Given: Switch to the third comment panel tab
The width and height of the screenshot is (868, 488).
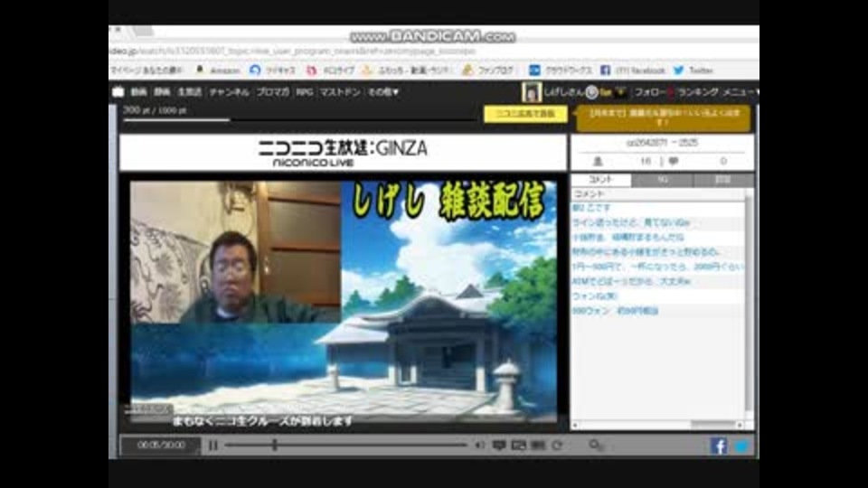Looking at the screenshot, I should click(x=723, y=179).
